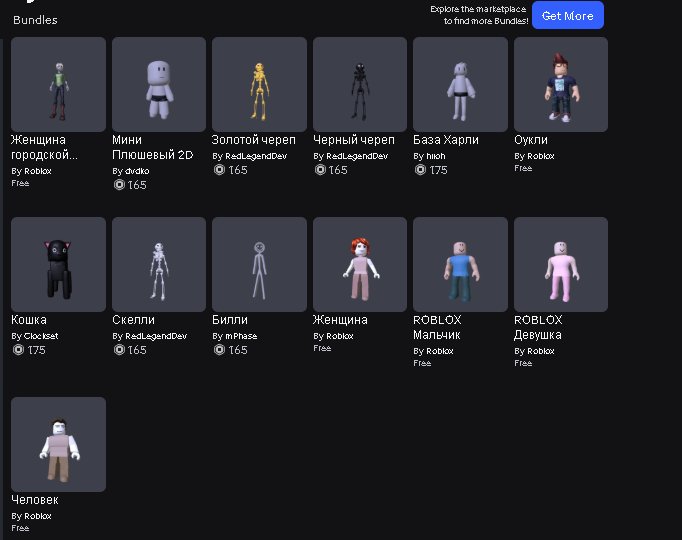Click the Free label under ROBLOX Девушка
682x540 pixels.
(x=523, y=363)
